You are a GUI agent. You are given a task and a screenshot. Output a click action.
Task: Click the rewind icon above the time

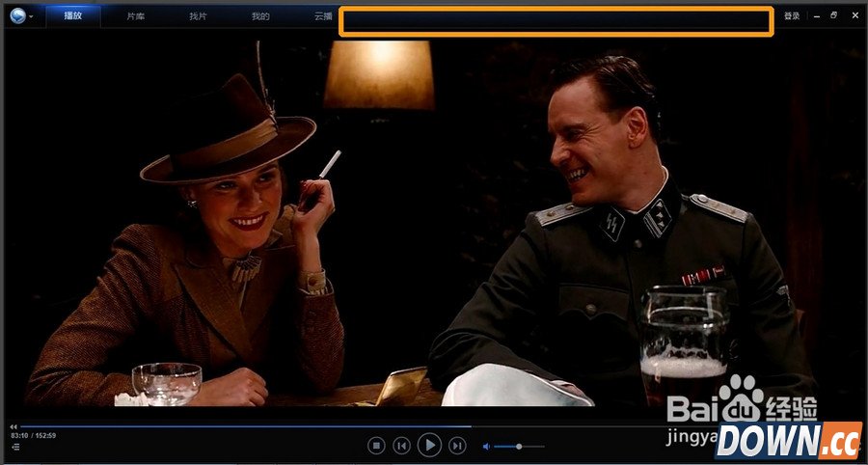[14, 426]
